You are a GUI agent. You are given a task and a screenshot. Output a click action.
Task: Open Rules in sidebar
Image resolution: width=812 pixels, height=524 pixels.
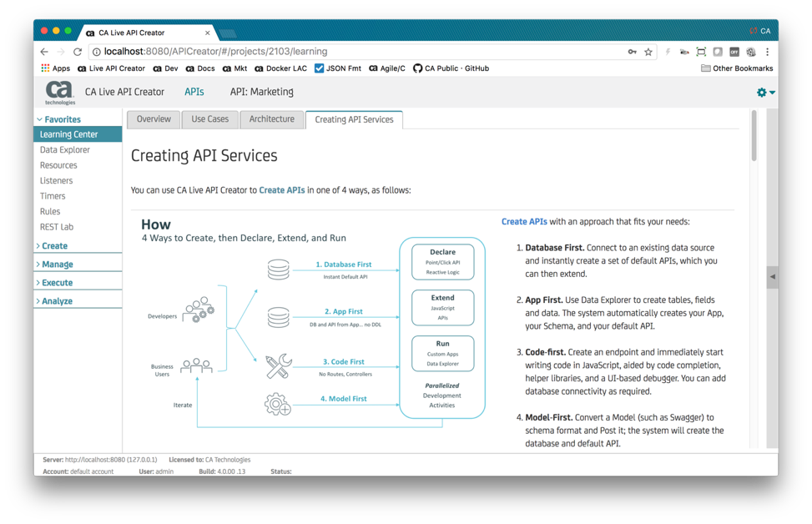tap(50, 212)
